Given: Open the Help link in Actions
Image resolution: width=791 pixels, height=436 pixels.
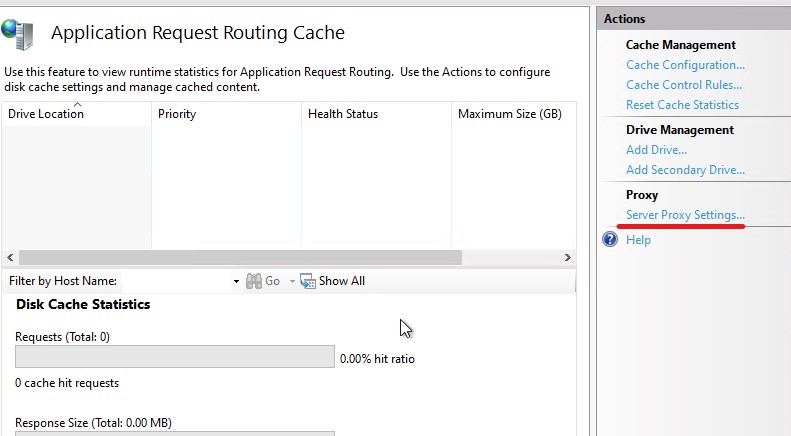Looking at the screenshot, I should point(638,240).
